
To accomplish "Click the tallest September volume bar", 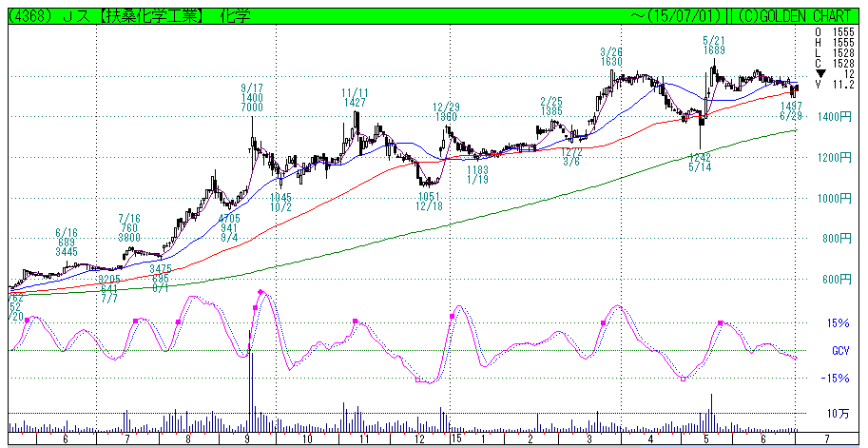I will (x=251, y=382).
